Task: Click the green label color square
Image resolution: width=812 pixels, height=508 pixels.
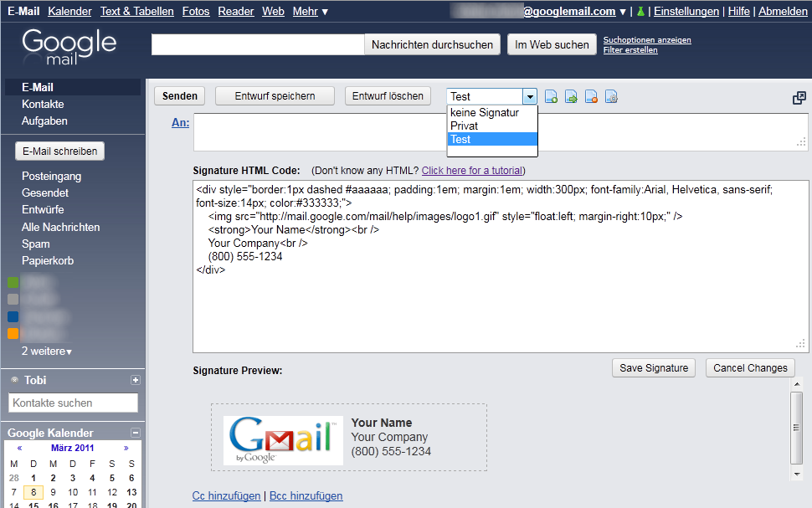Action: [x=13, y=282]
